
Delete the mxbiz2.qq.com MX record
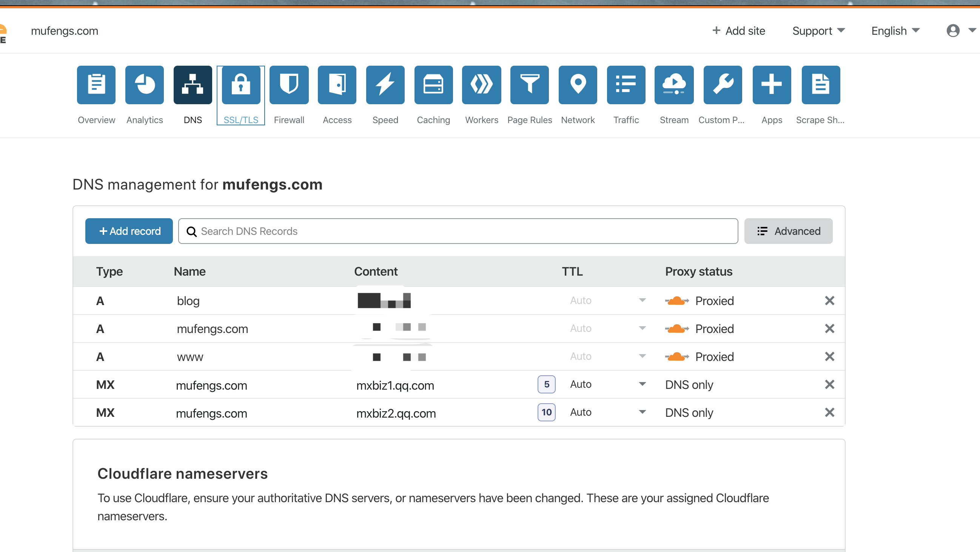coord(829,412)
